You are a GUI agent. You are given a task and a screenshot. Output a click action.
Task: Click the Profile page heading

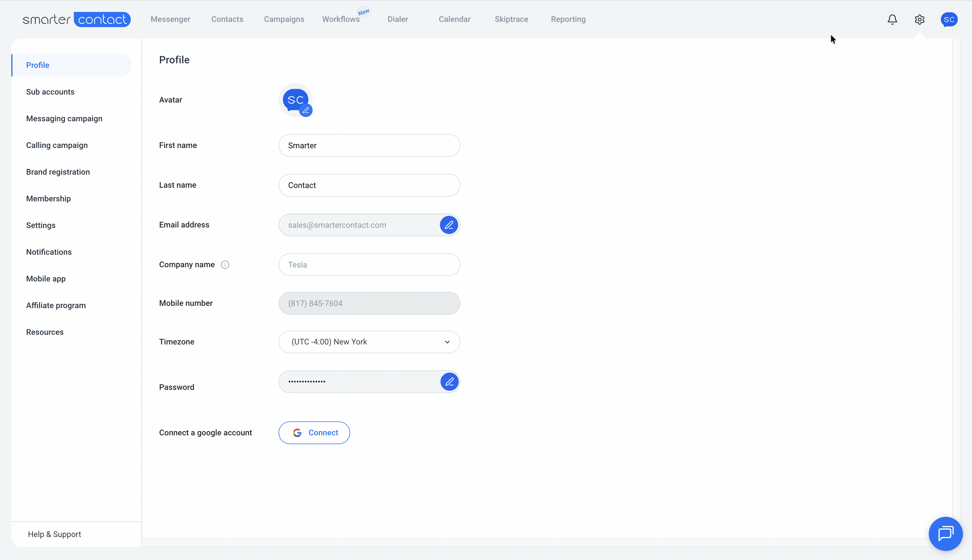(175, 60)
